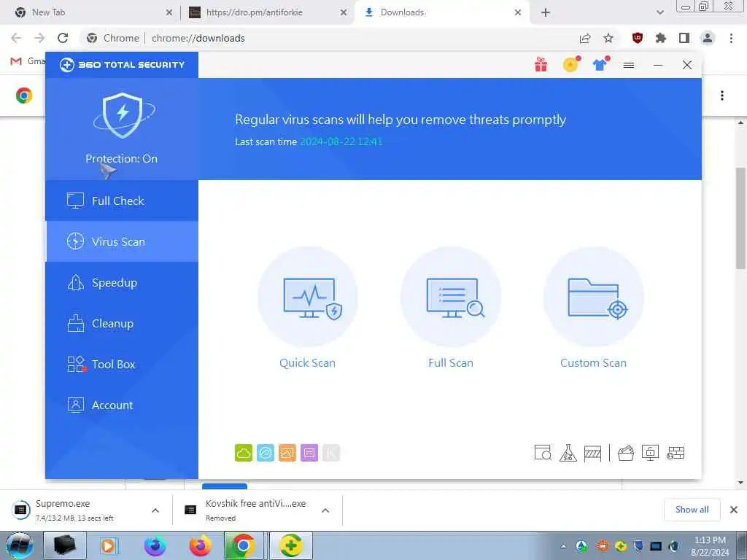Click the Custom Scan label
The image size is (747, 560).
[x=593, y=363]
